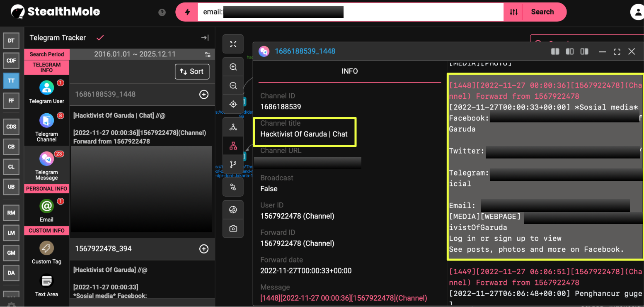
Task: Click the Search button
Action: pyautogui.click(x=542, y=12)
